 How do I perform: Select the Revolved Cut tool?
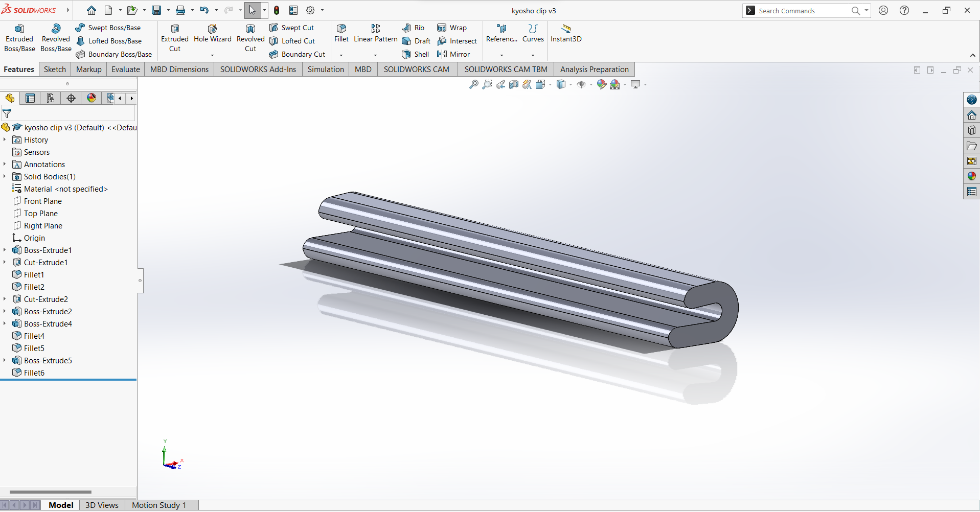(250, 38)
